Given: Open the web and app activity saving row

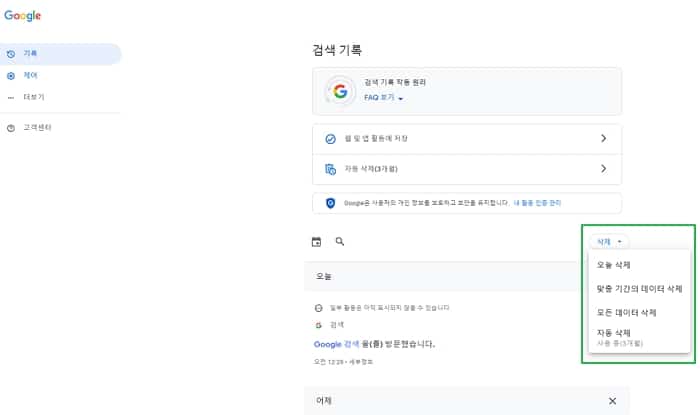Looking at the screenshot, I should tap(467, 139).
